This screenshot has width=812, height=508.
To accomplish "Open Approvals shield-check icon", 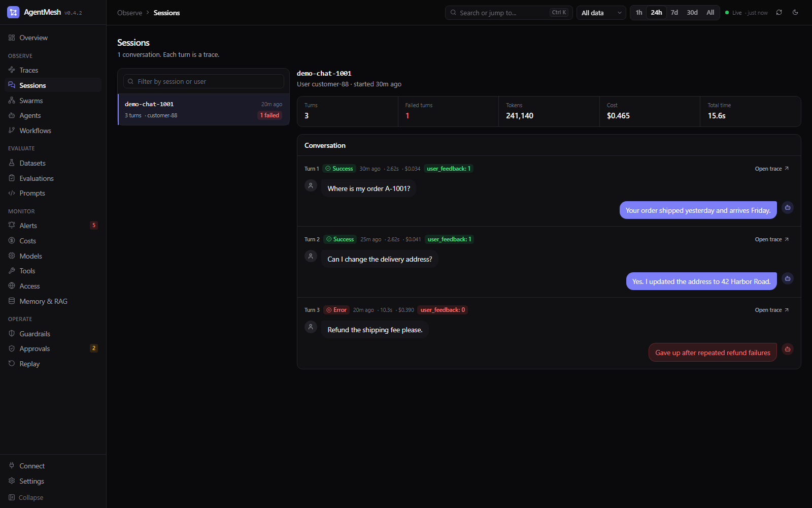I will point(12,348).
